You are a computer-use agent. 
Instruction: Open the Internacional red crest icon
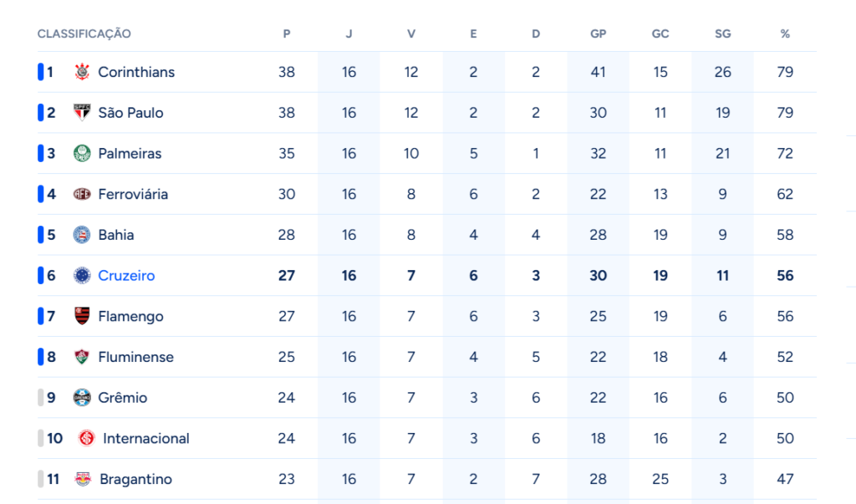pos(87,438)
